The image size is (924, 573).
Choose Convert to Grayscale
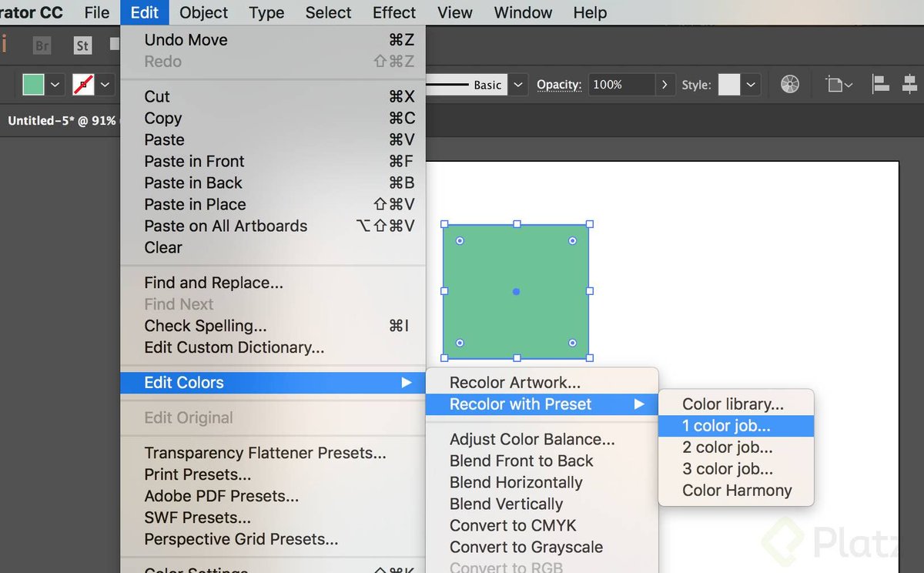[x=542, y=548]
